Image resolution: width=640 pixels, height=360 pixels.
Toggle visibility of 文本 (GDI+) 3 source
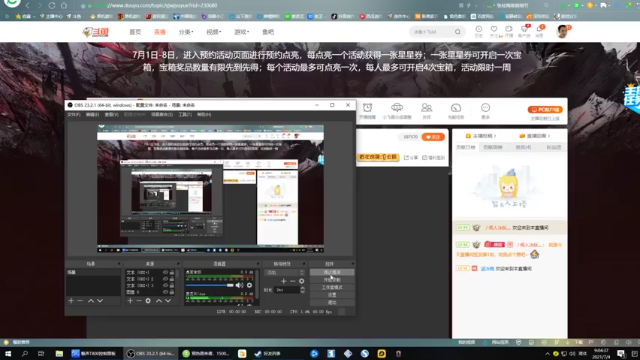tap(165, 285)
